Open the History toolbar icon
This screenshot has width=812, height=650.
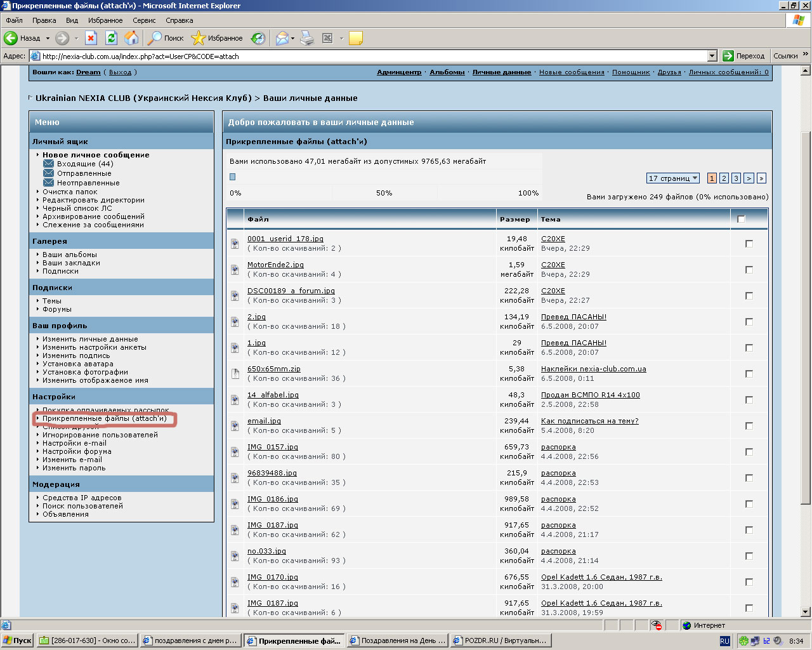coord(258,38)
